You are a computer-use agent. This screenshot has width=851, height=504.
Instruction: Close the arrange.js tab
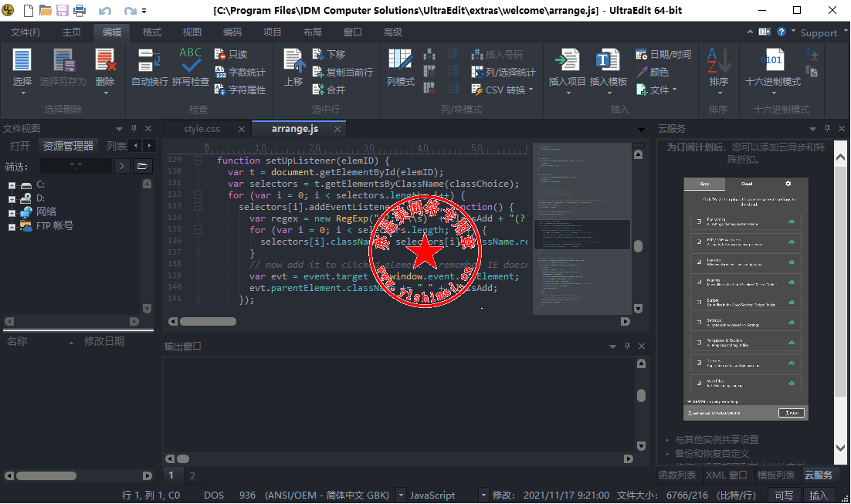[337, 129]
